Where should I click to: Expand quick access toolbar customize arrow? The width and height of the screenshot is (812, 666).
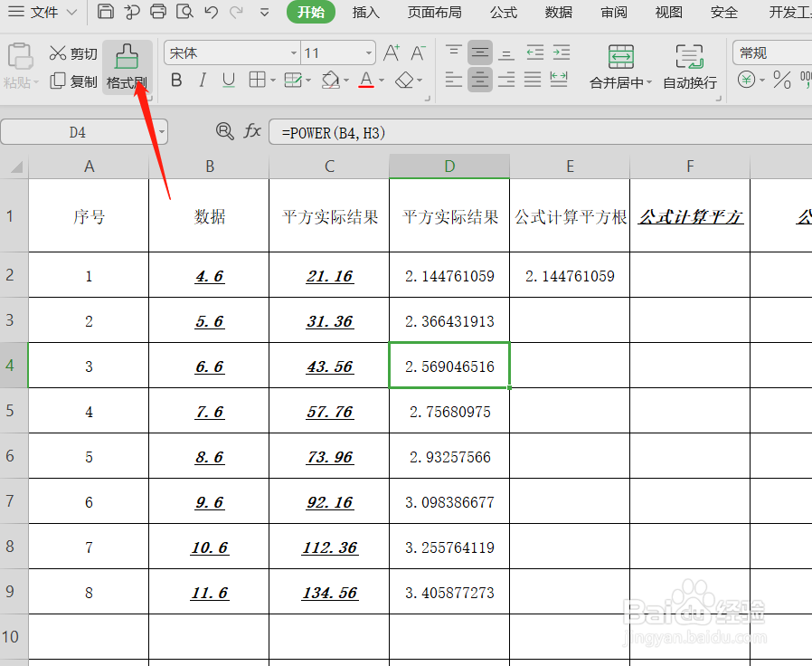(264, 12)
